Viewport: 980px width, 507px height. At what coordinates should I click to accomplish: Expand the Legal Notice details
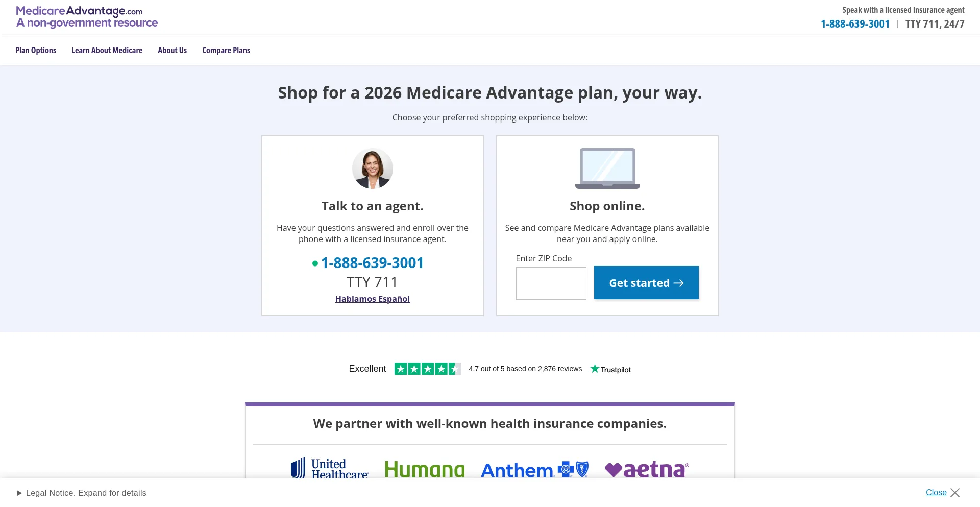click(x=82, y=493)
